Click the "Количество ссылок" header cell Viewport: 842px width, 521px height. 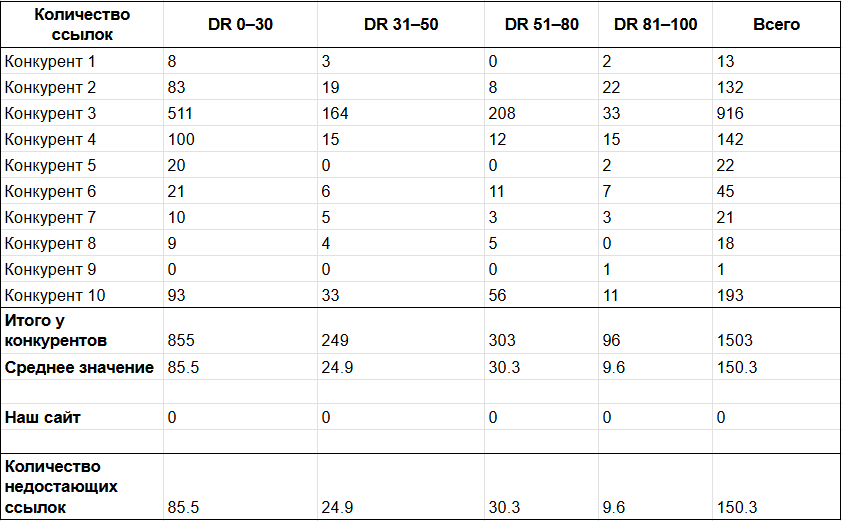coord(82,24)
